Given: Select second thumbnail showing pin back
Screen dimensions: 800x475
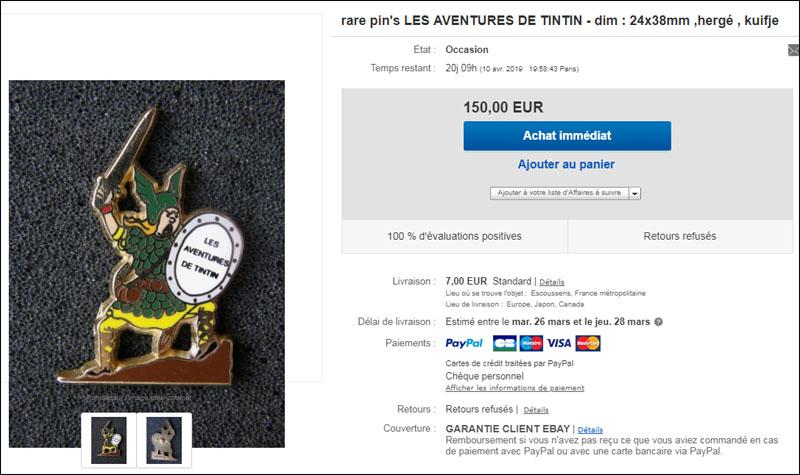Looking at the screenshot, I should (164, 440).
